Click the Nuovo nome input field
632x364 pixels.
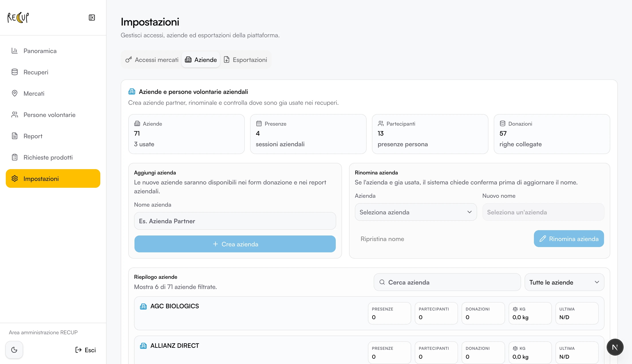543,212
